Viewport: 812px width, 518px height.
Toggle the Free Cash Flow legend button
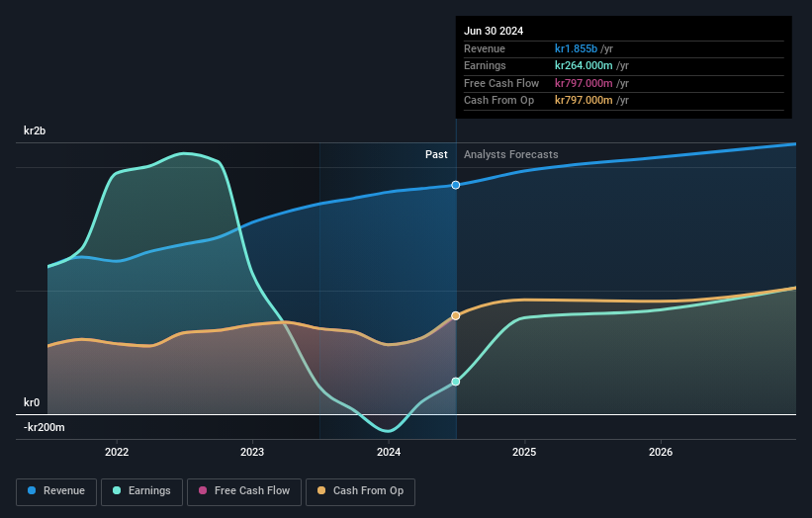click(x=244, y=491)
